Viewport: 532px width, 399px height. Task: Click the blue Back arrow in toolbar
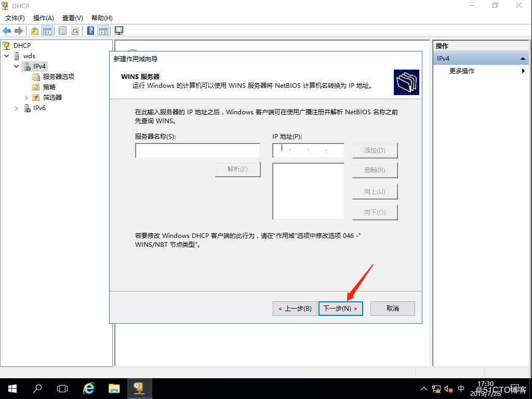point(7,31)
